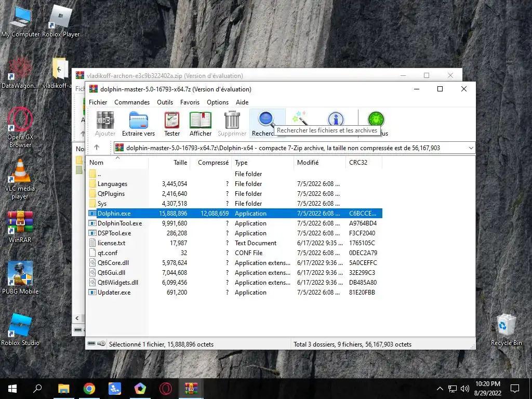
Task: Open the notification center icon
Action: click(x=515, y=389)
